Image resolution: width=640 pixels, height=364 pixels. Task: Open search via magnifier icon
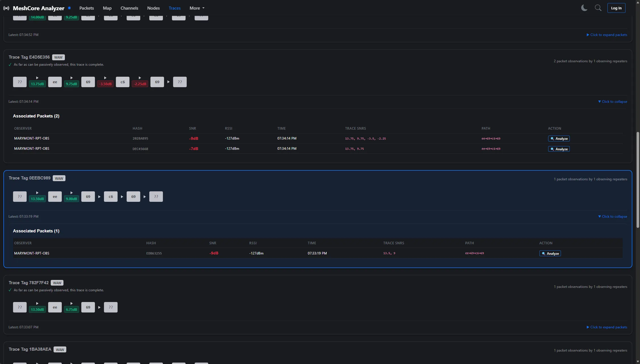click(598, 8)
